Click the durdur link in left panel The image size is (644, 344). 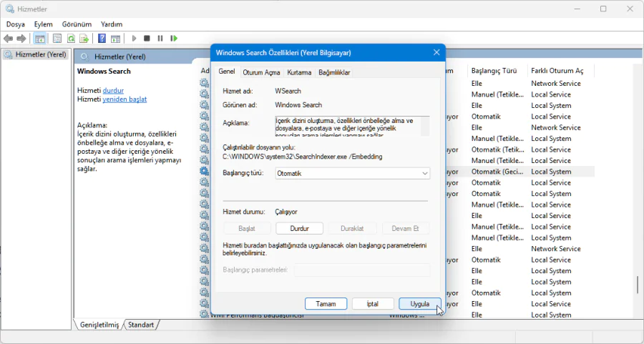click(x=113, y=90)
